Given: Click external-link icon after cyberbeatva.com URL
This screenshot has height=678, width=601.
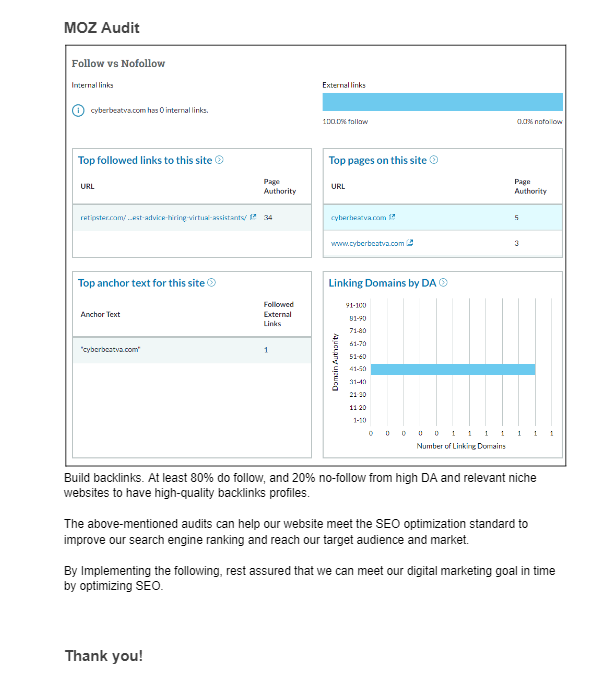Looking at the screenshot, I should (x=392, y=217).
